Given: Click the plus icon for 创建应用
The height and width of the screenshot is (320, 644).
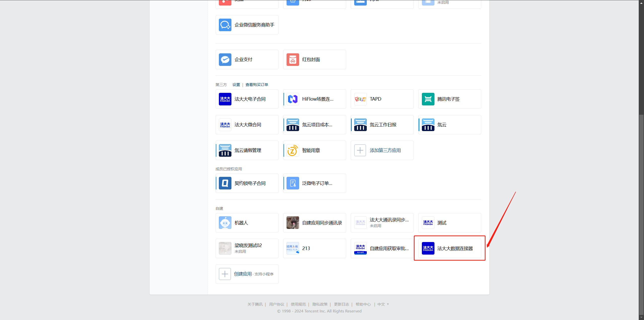Looking at the screenshot, I should tap(225, 274).
